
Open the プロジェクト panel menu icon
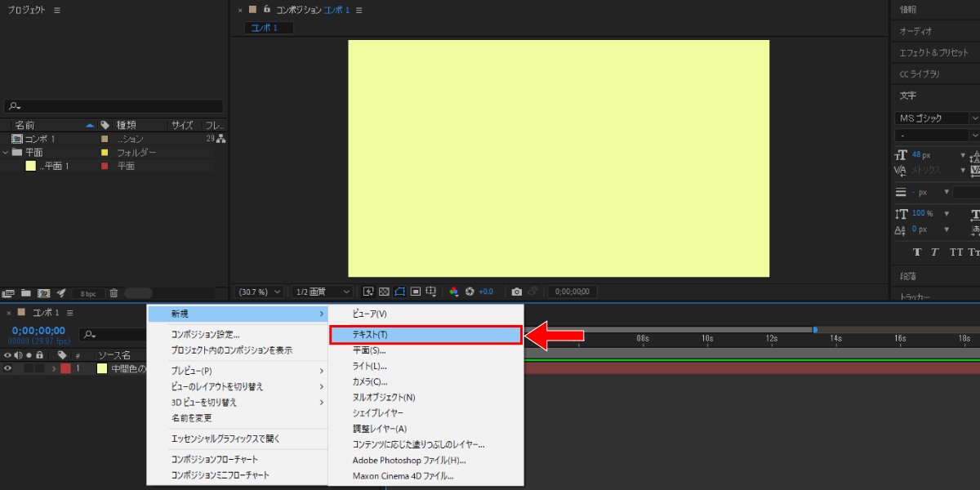click(56, 10)
